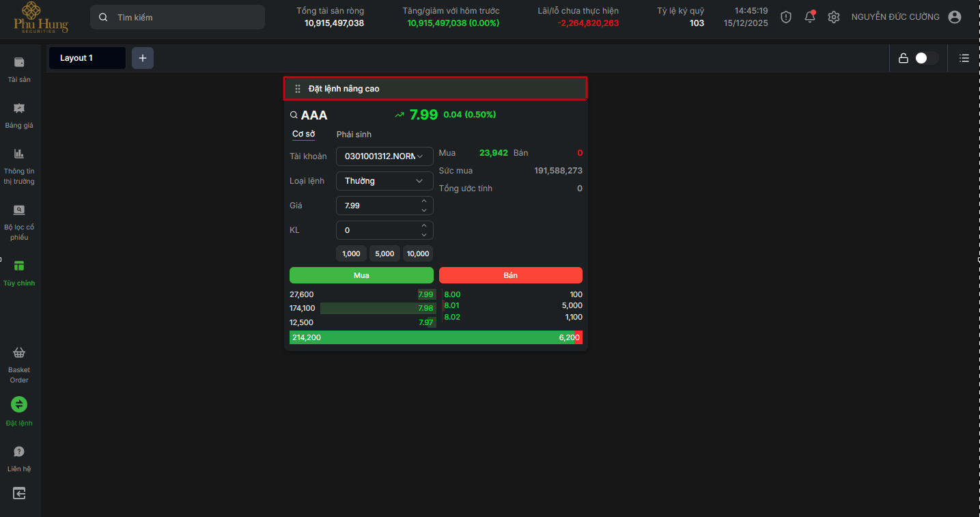The image size is (980, 517).
Task: Open Bảng giá price board icon
Action: pyautogui.click(x=19, y=109)
